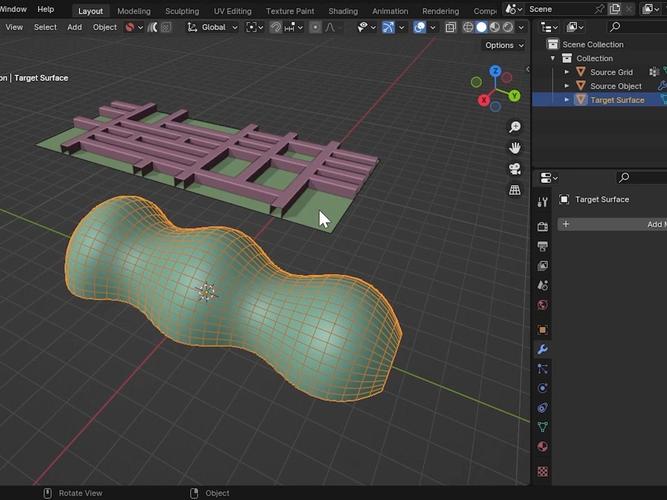Open the viewport Object menu
The width and height of the screenshot is (667, 500).
(x=105, y=27)
